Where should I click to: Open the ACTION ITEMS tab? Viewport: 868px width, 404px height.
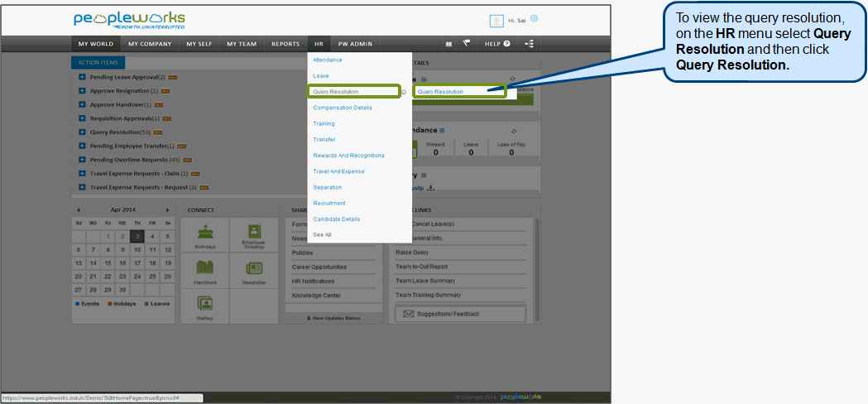pyautogui.click(x=98, y=63)
